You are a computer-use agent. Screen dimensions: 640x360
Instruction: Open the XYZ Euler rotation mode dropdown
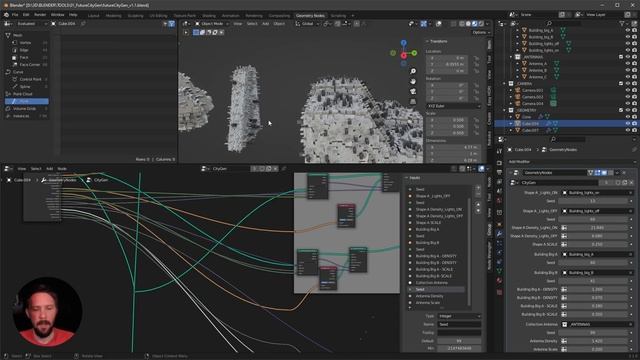453,106
